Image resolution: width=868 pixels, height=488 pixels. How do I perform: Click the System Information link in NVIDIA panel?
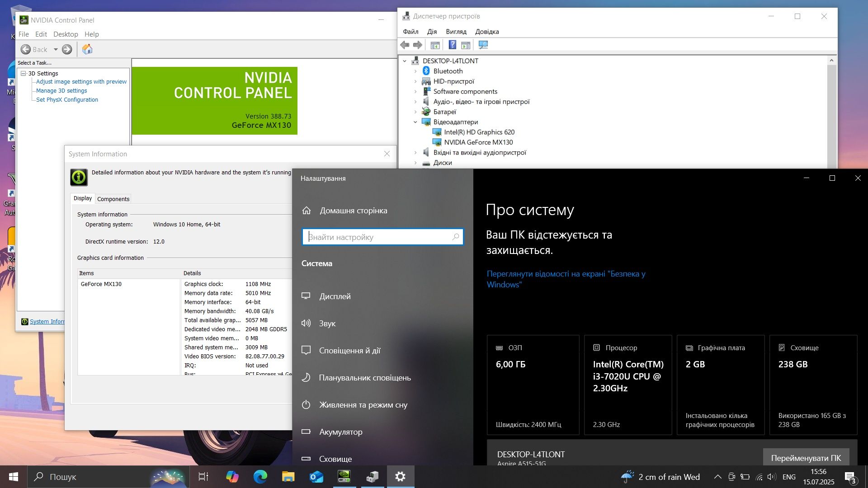click(47, 322)
